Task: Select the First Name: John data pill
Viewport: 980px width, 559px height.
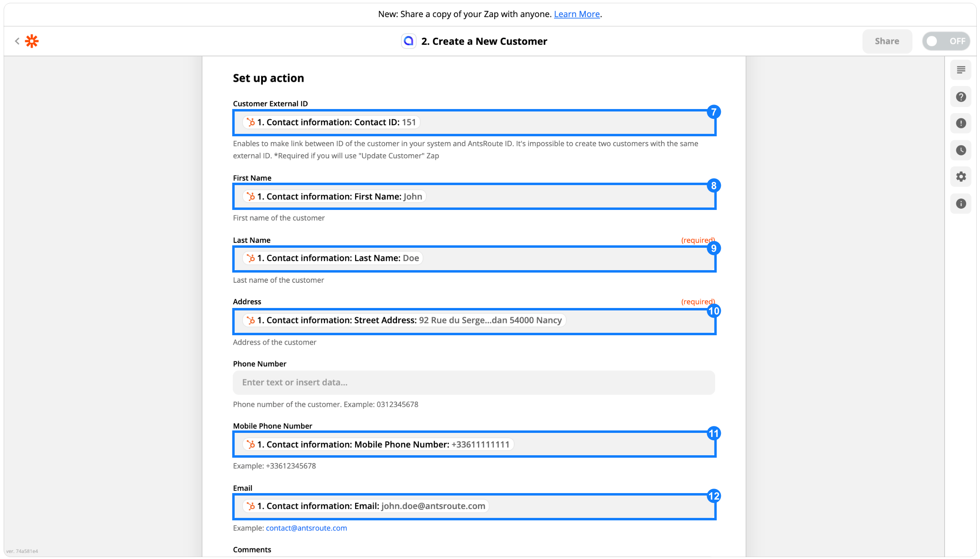Action: [334, 197]
